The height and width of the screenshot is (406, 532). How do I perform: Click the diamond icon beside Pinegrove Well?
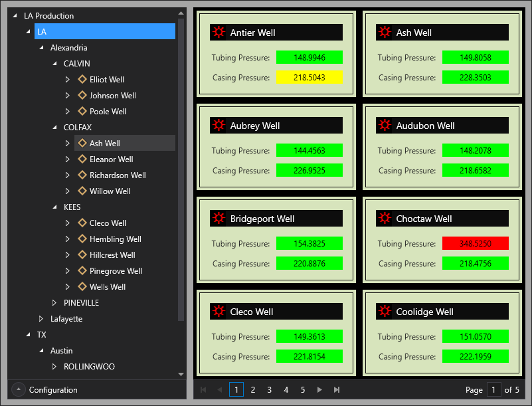pos(82,270)
